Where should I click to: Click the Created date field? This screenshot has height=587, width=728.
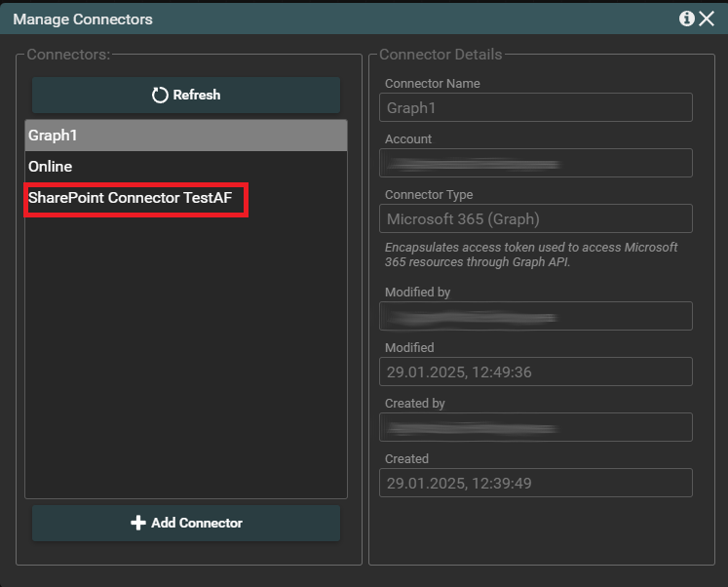[x=535, y=484]
